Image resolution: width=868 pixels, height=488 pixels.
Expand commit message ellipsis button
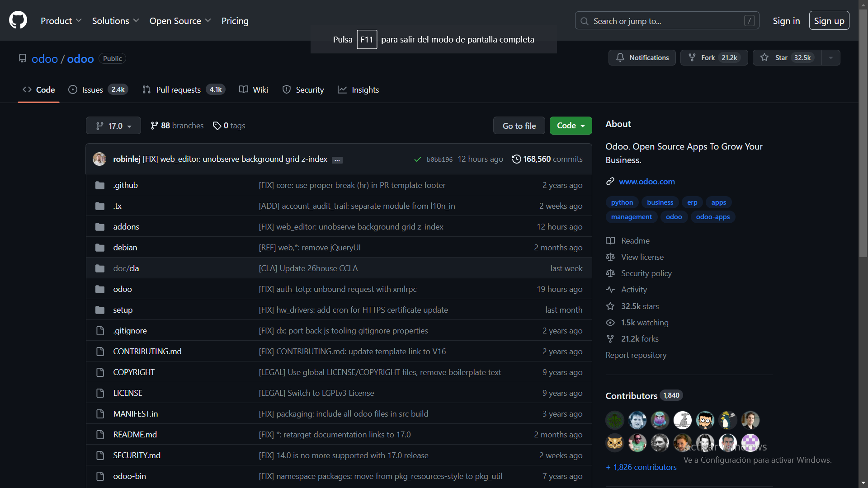click(x=337, y=160)
